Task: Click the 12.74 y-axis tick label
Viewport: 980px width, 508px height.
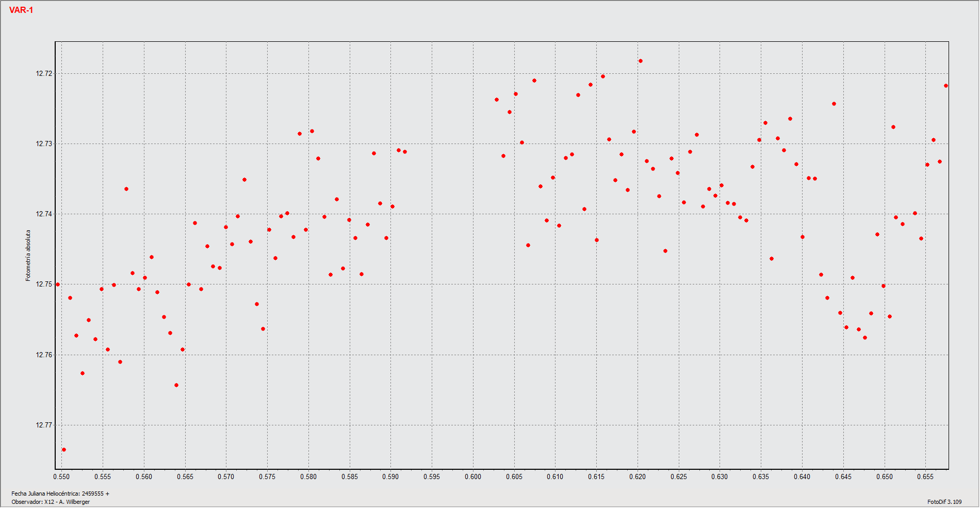Action: (44, 214)
